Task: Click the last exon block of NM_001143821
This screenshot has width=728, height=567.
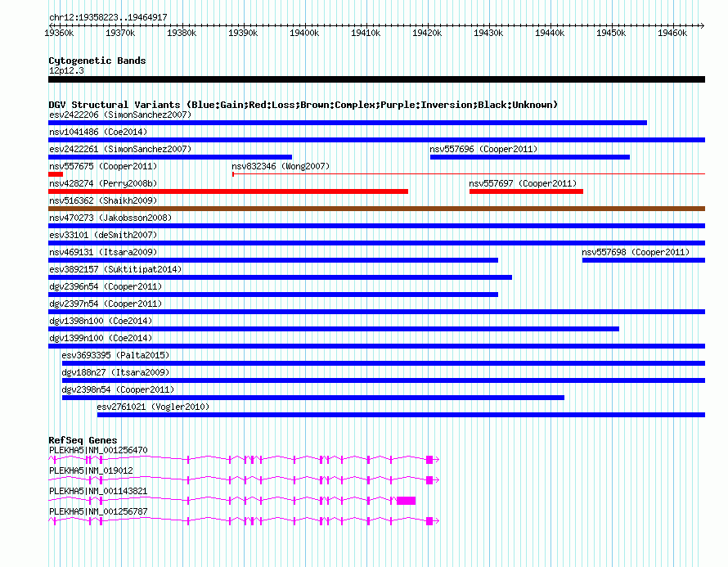Action: [406, 501]
